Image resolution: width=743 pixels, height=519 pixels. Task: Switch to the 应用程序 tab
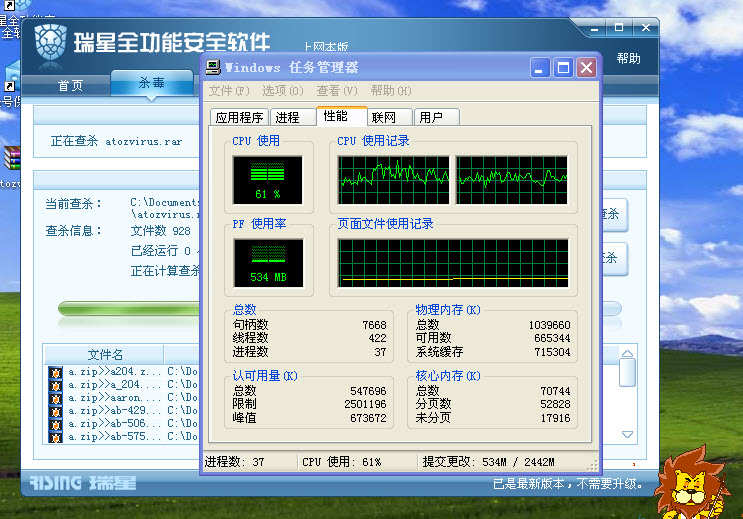pos(239,117)
